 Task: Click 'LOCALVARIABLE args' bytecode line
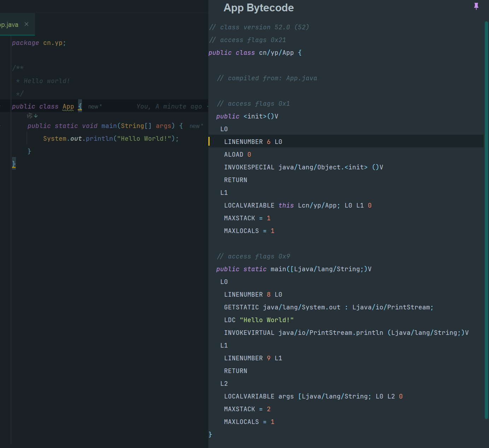click(313, 396)
